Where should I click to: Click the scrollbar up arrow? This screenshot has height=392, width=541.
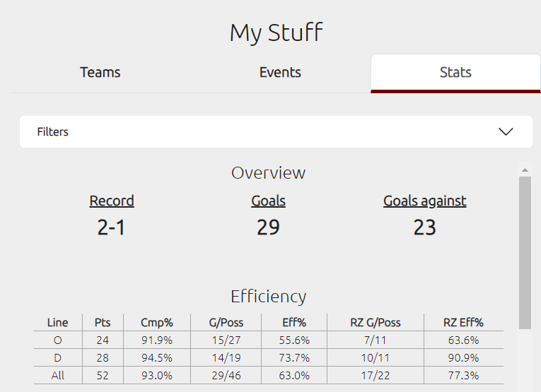tap(525, 170)
